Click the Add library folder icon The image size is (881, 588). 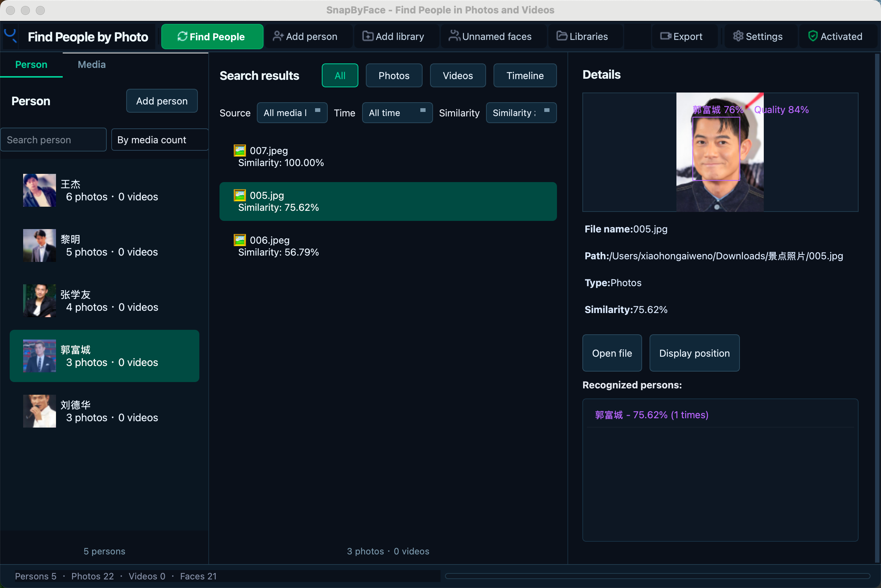368,36
